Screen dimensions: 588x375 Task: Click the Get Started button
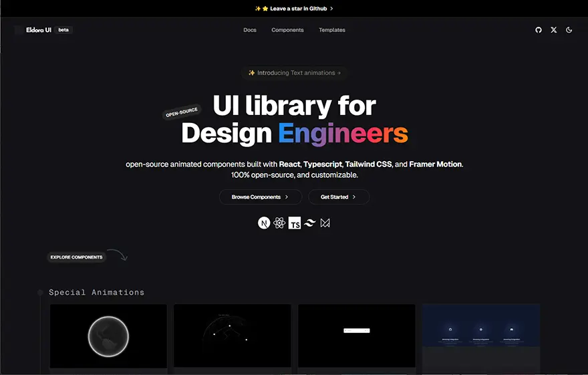pyautogui.click(x=339, y=197)
